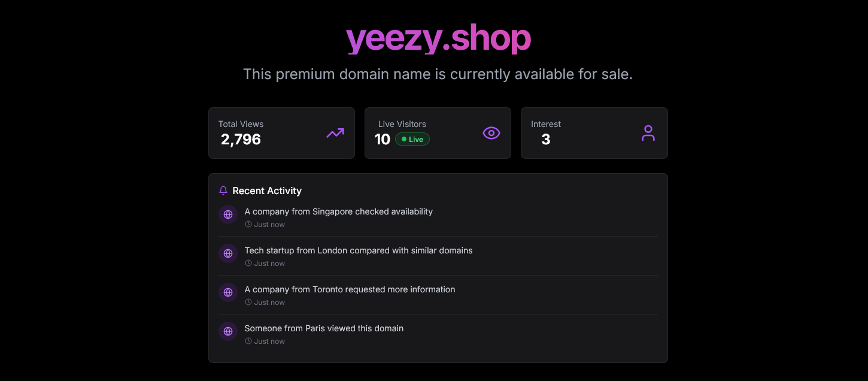The height and width of the screenshot is (381, 868).
Task: Click the trending arrow icon in Total Views
Action: click(x=335, y=133)
